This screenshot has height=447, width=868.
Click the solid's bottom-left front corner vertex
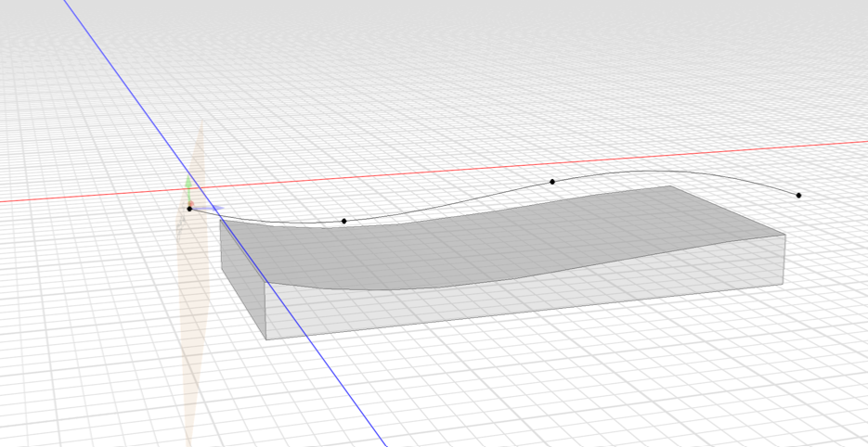point(266,339)
